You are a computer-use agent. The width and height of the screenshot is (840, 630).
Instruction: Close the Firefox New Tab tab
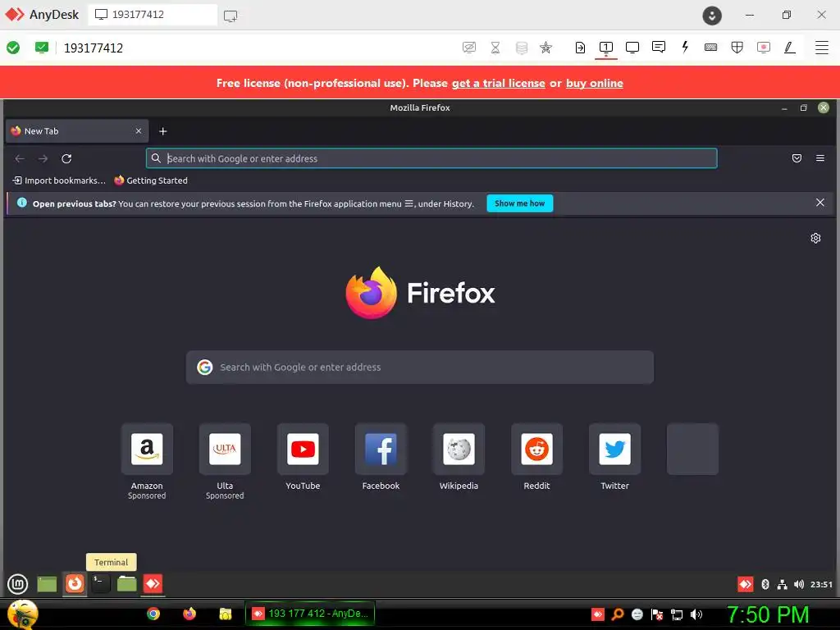138,131
